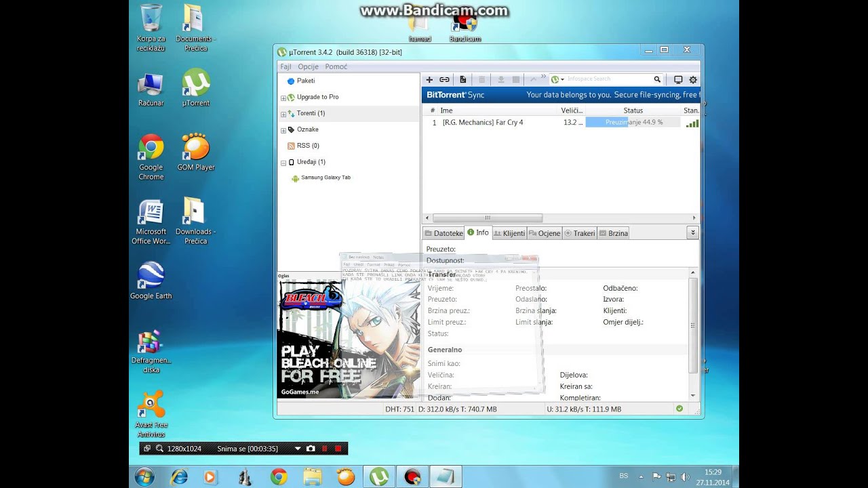Click the green health bars of Far Cry 4
This screenshot has width=868, height=488.
[692, 123]
